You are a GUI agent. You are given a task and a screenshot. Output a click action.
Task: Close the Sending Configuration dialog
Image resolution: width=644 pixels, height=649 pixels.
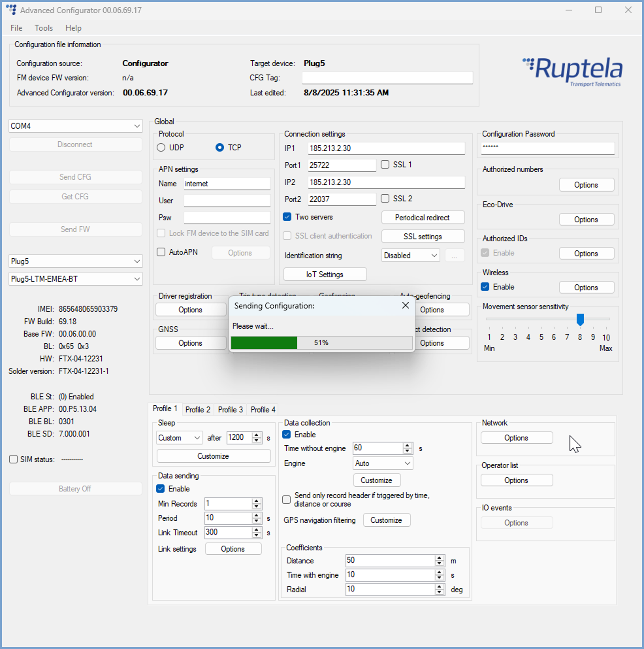tap(405, 305)
